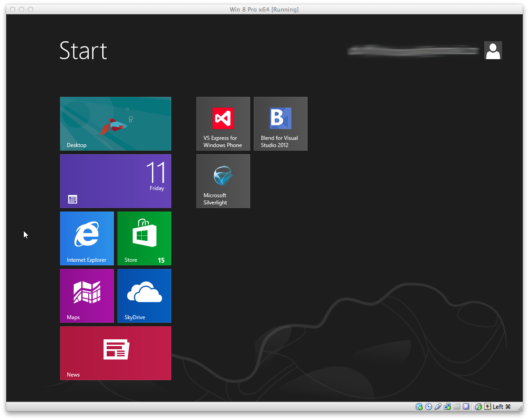Click the USB devices status icon
The image size is (529, 420).
(x=438, y=407)
